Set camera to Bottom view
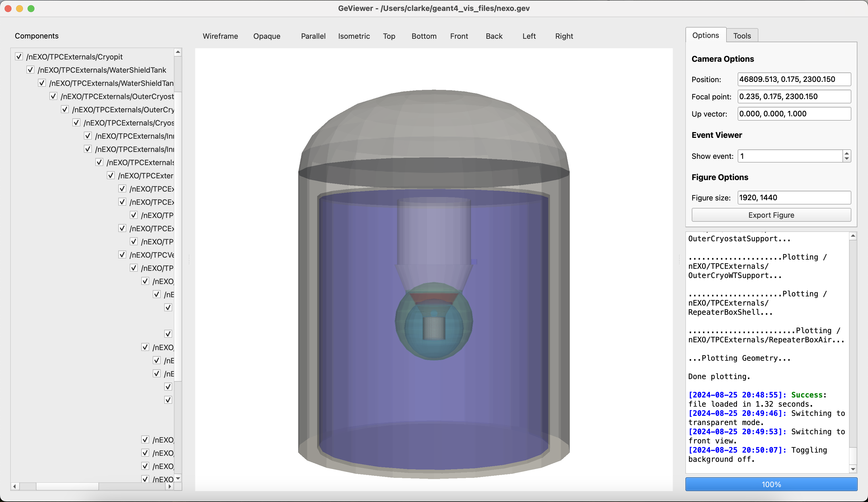 [424, 36]
